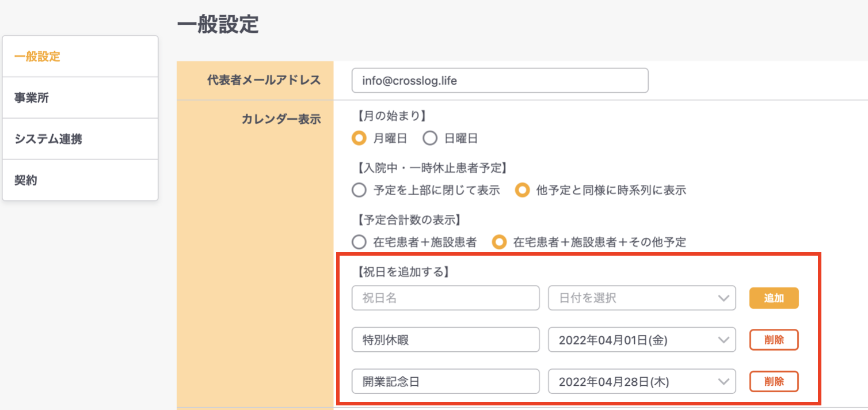The width and height of the screenshot is (868, 410).
Task: Click the 特別休暇 holiday name field
Action: [x=446, y=340]
